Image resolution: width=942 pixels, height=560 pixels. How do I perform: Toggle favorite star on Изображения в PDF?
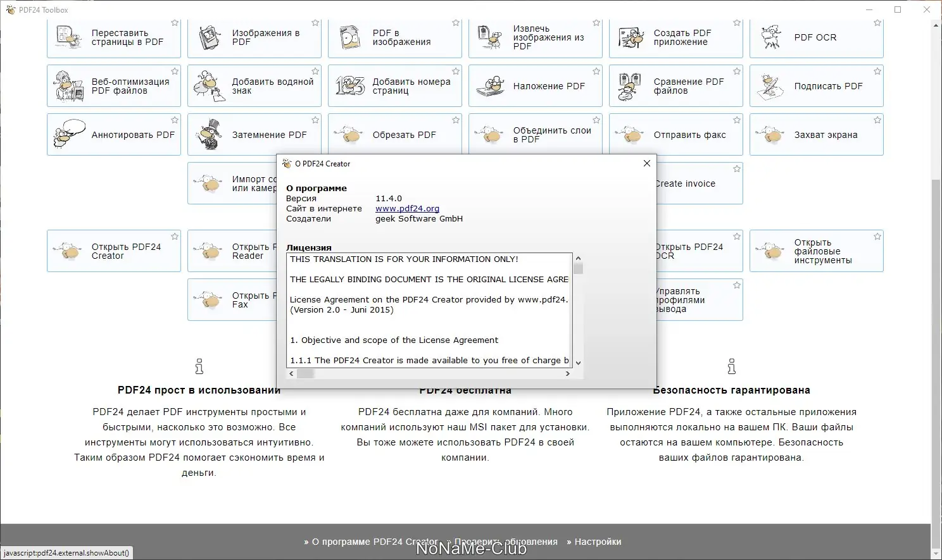[x=315, y=23]
